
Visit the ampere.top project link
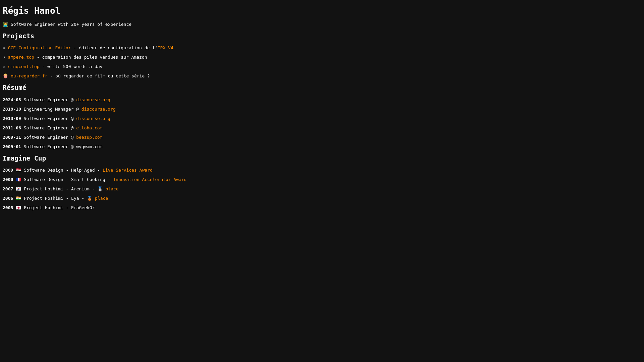pos(21,57)
